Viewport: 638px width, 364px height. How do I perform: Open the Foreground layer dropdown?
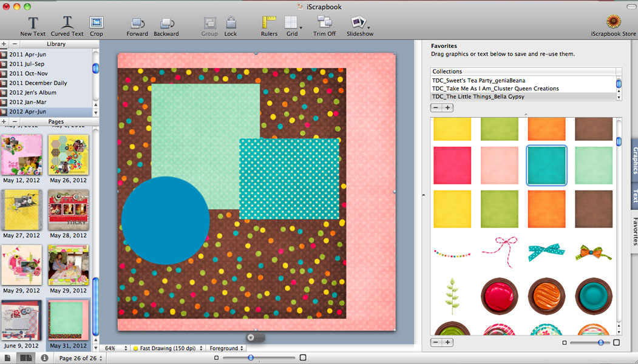tap(226, 348)
